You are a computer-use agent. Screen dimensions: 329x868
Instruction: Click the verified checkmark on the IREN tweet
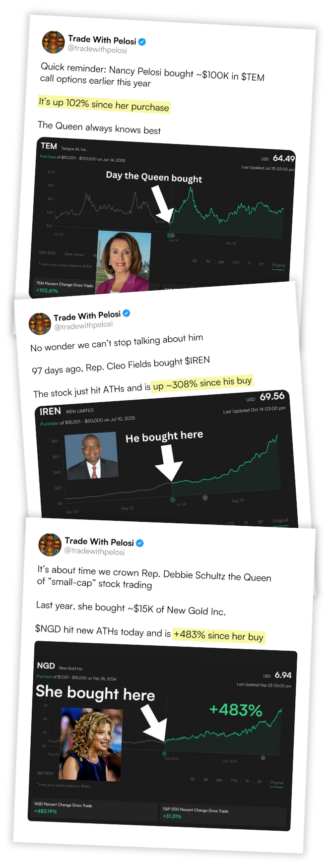point(126,313)
